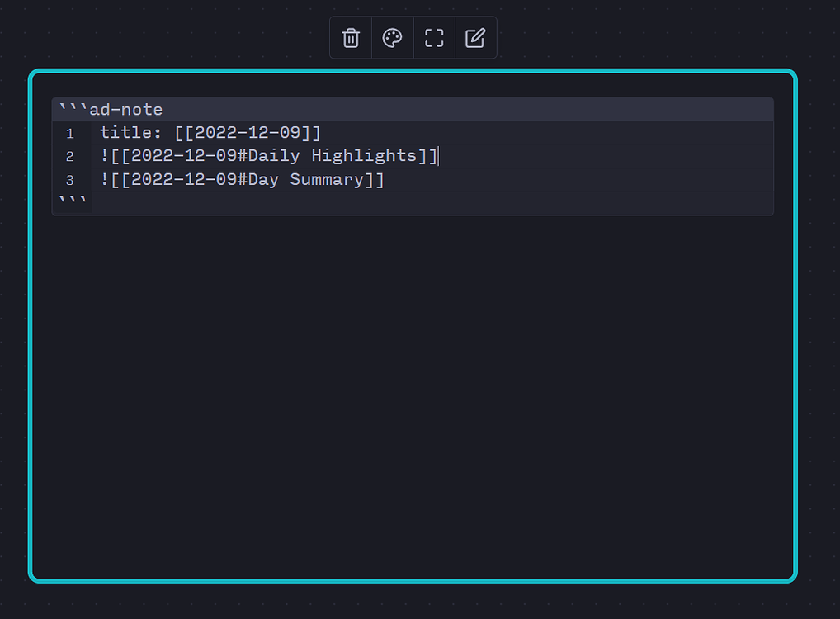Click the code block header bar
This screenshot has height=619, width=840.
click(578, 109)
